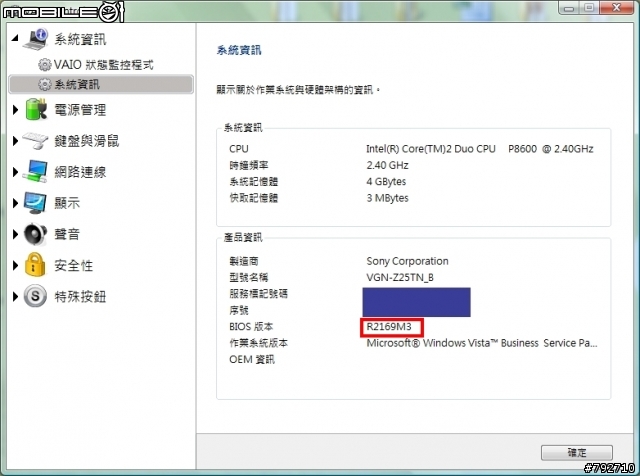Select the 系統資訊 sub-item in tree
The width and height of the screenshot is (640, 476).
click(101, 84)
